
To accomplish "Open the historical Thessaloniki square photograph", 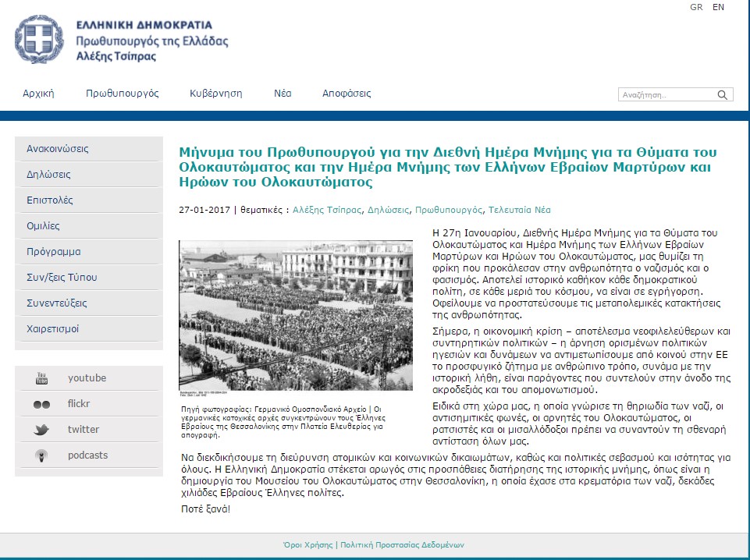I will pos(296,317).
